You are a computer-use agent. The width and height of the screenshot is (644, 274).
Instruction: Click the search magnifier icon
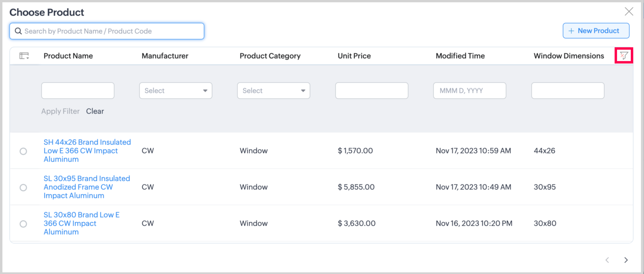[18, 31]
